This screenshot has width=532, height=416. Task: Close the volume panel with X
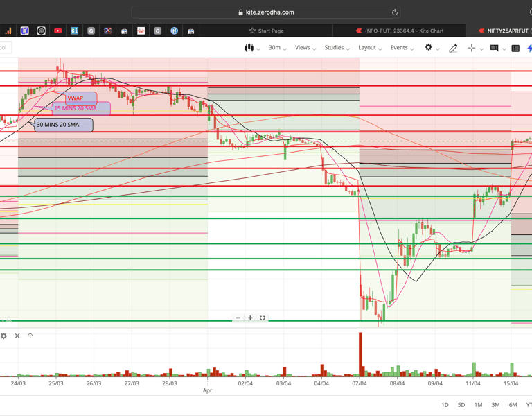[x=17, y=336]
